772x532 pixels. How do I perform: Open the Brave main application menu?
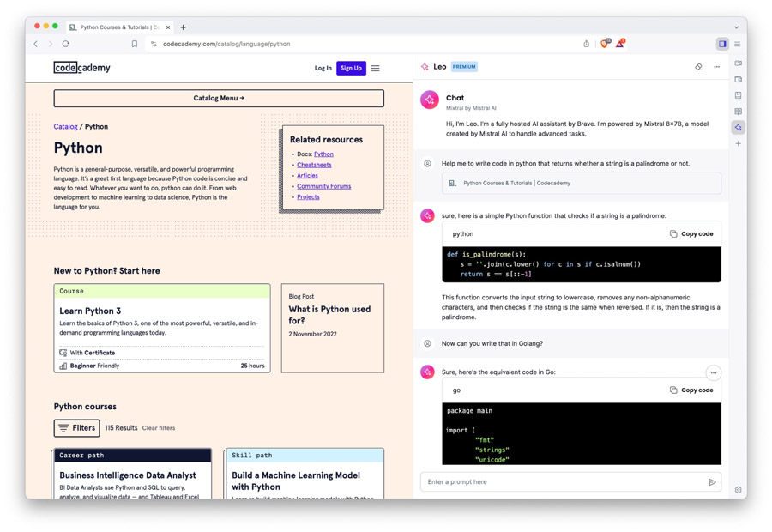pyautogui.click(x=738, y=44)
